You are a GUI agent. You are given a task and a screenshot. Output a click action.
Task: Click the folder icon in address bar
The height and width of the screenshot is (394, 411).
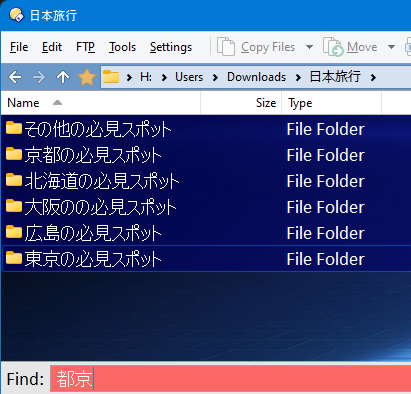point(111,77)
